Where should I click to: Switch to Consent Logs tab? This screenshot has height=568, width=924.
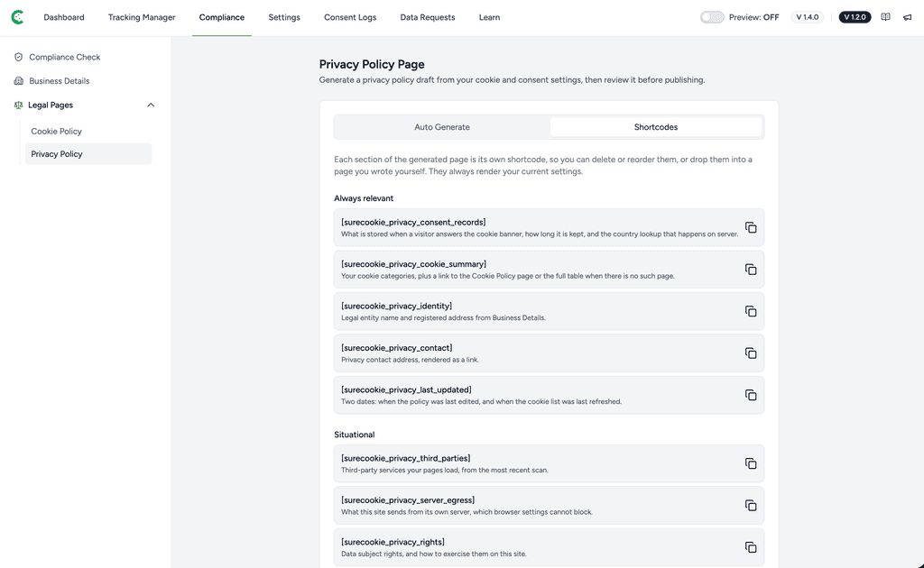pos(350,17)
